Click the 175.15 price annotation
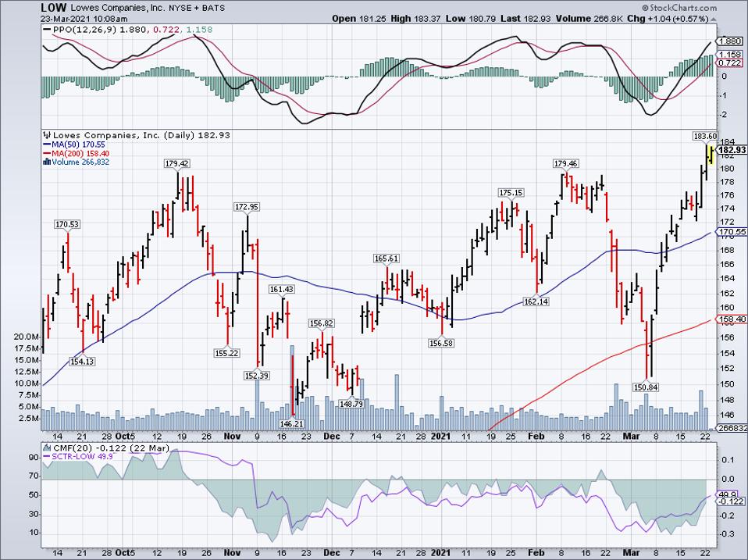The image size is (748, 560). [511, 193]
